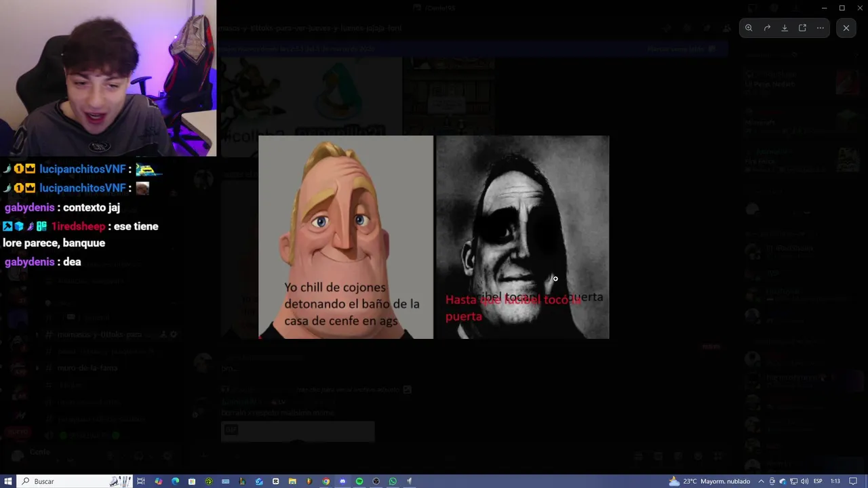Launch Copilot from the taskbar
The width and height of the screenshot is (868, 488).
[158, 481]
